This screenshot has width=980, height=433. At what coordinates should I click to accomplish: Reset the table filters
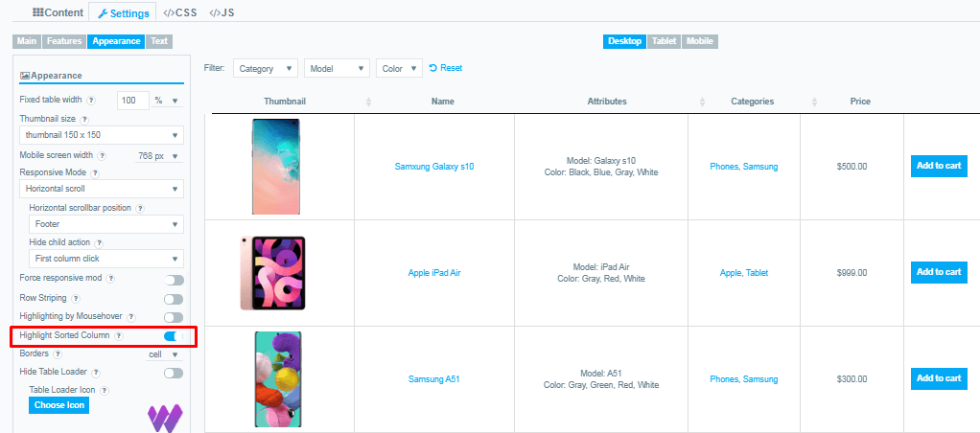pos(446,68)
